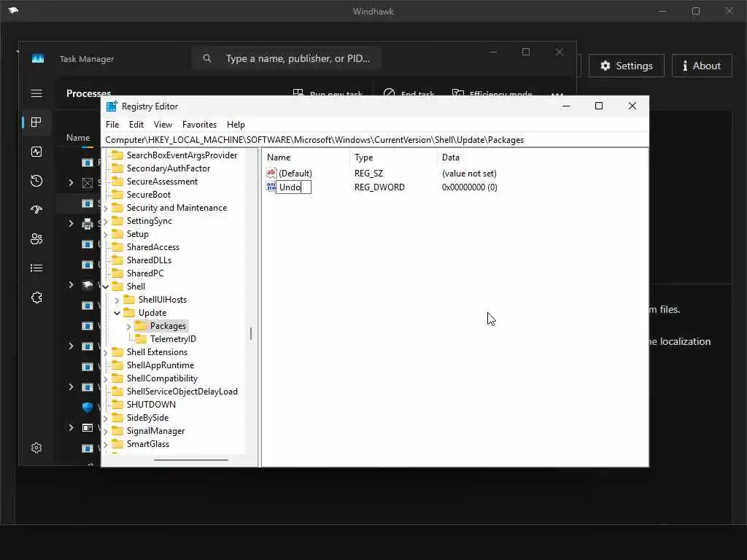Screen dimensions: 747x560
Task: Expand the Packages key
Action: click(x=128, y=326)
